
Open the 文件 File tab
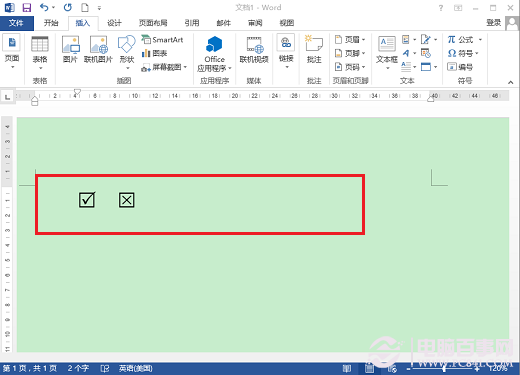[x=16, y=23]
